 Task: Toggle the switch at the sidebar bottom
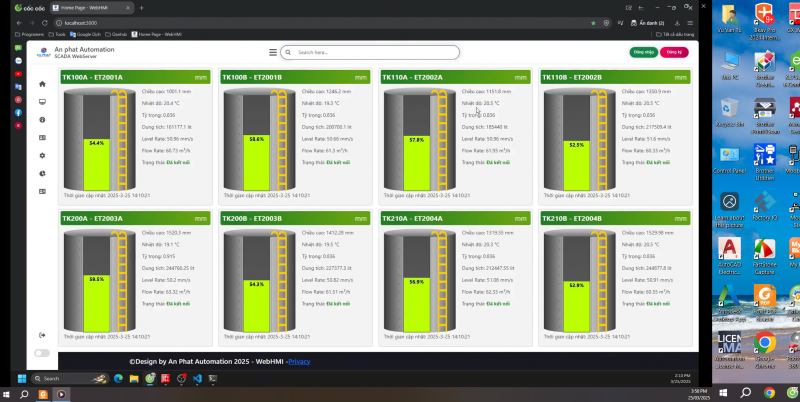(42, 353)
